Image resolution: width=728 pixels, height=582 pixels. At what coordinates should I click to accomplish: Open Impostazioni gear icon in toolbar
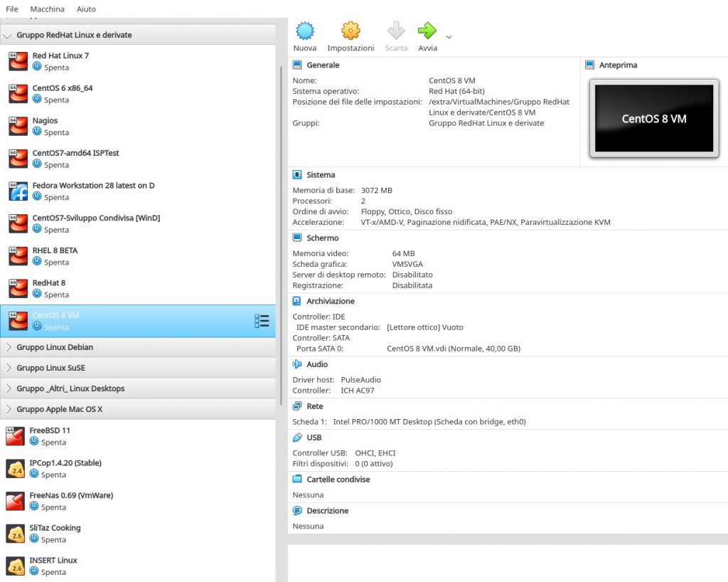click(350, 31)
